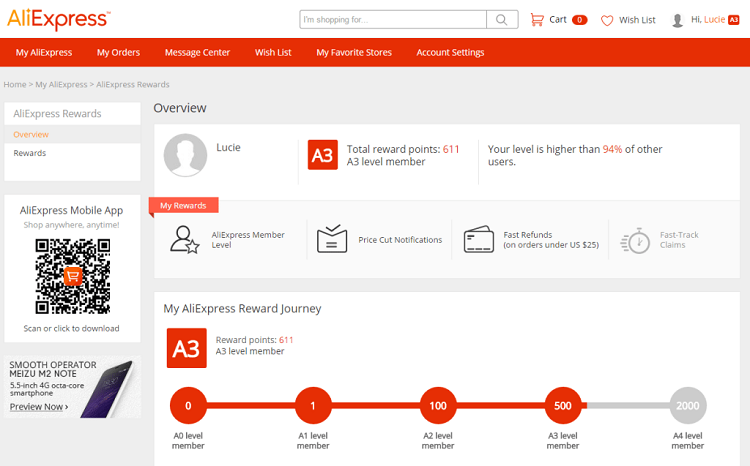Click the Wish List heart icon
The height and width of the screenshot is (466, 750).
click(x=607, y=21)
